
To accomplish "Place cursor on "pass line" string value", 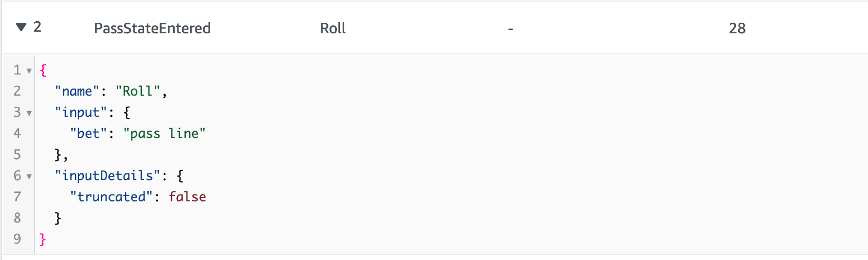I will tap(165, 134).
